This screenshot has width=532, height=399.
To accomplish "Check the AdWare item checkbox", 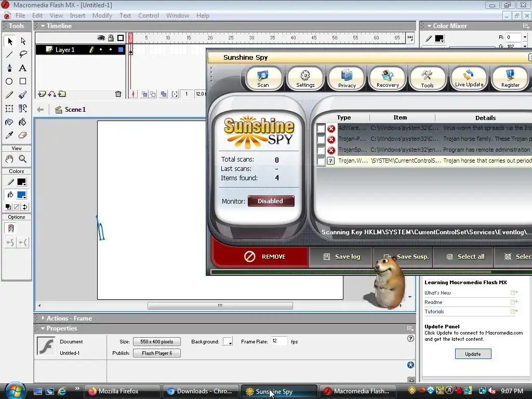I will coord(321,128).
